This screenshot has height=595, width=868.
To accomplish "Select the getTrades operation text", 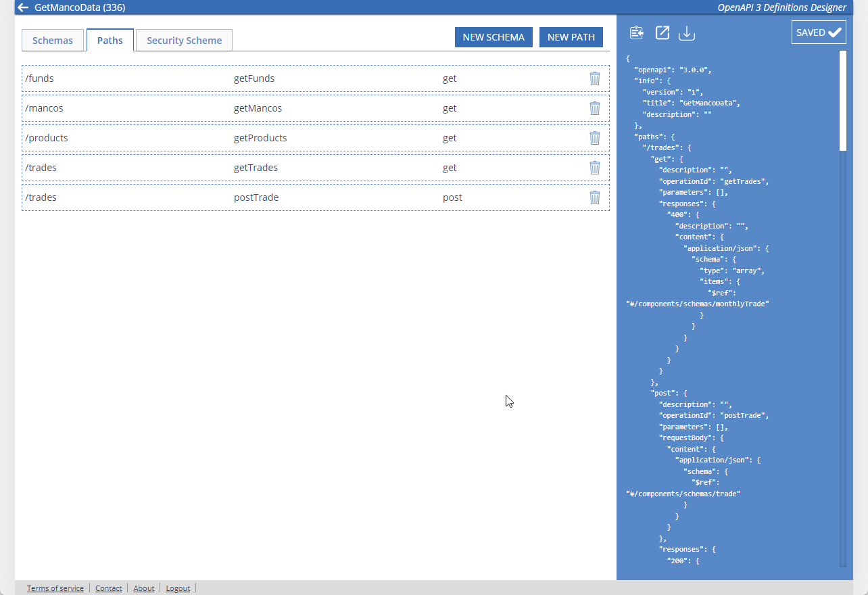I will tap(256, 168).
